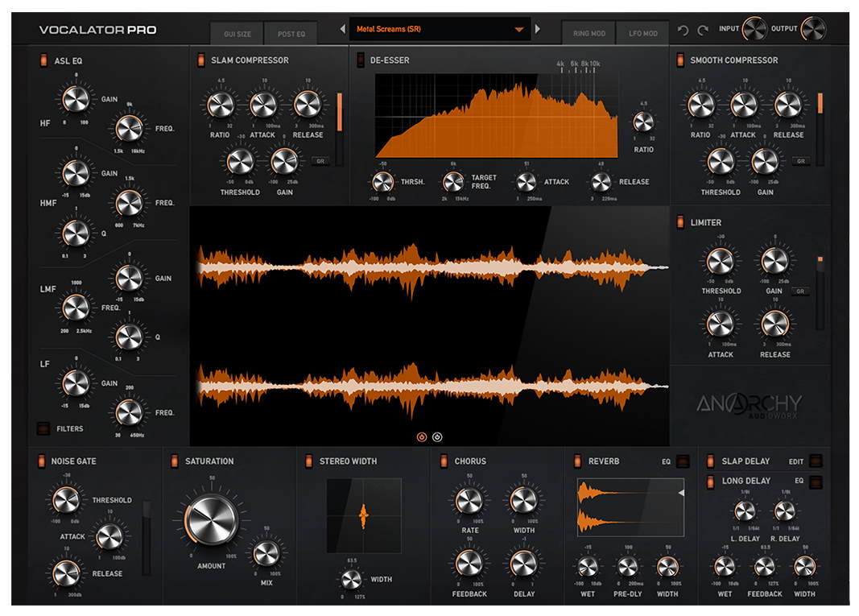Expand the Reverb EQ section

[x=682, y=461]
